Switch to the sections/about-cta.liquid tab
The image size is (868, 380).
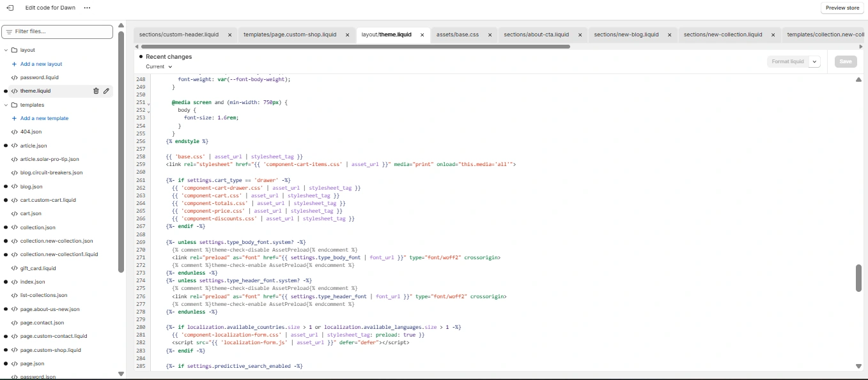click(536, 34)
